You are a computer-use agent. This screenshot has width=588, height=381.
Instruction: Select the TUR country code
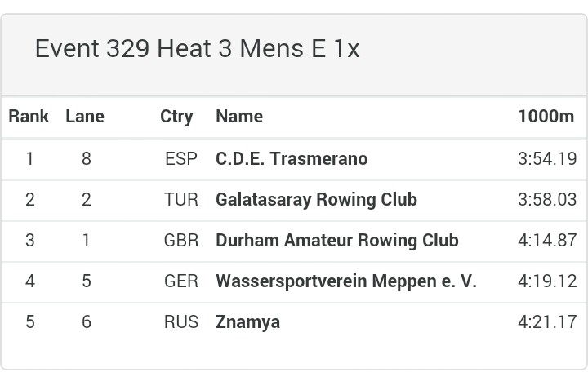181,200
